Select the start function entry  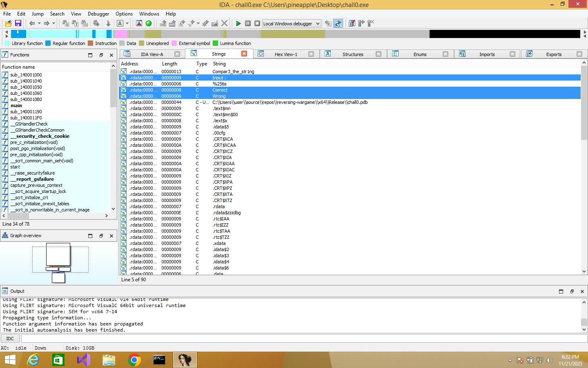56,167
